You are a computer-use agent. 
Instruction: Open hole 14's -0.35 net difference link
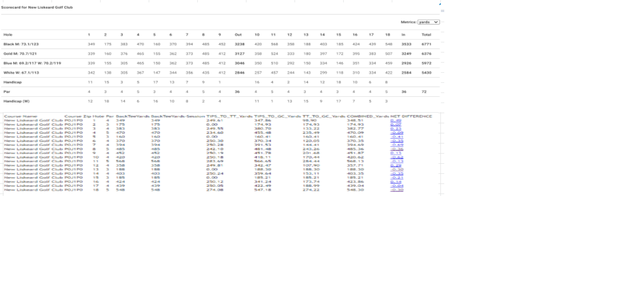(x=397, y=174)
